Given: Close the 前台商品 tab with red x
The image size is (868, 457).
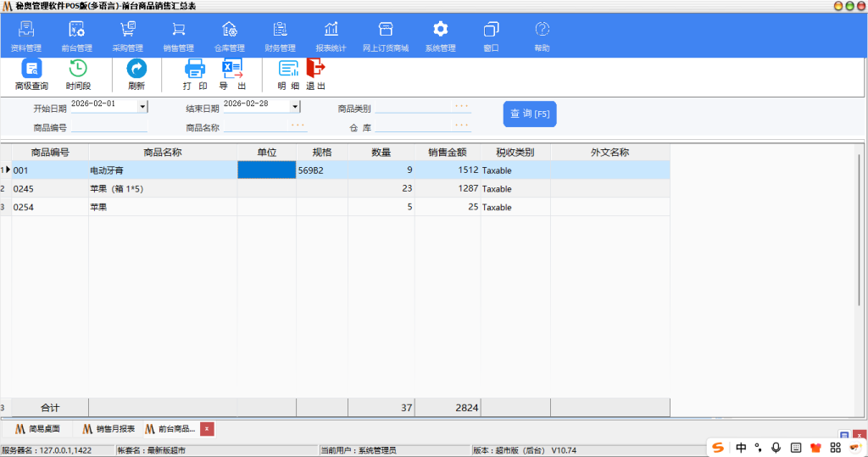Looking at the screenshot, I should [207, 429].
